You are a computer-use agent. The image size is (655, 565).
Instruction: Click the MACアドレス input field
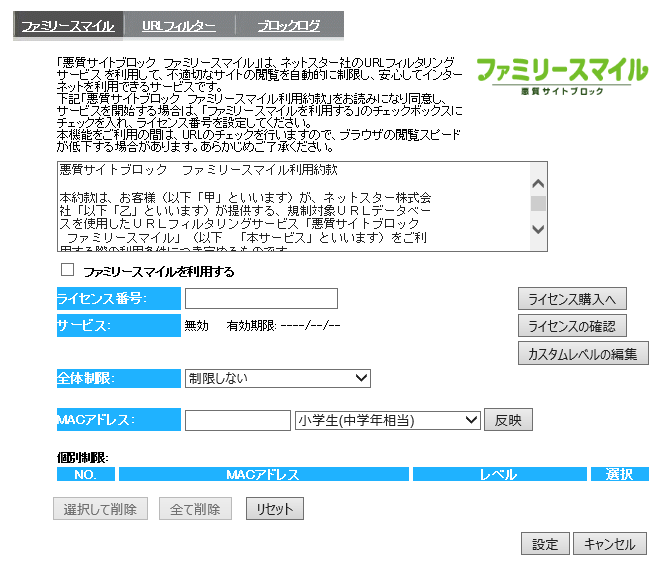coord(238,420)
